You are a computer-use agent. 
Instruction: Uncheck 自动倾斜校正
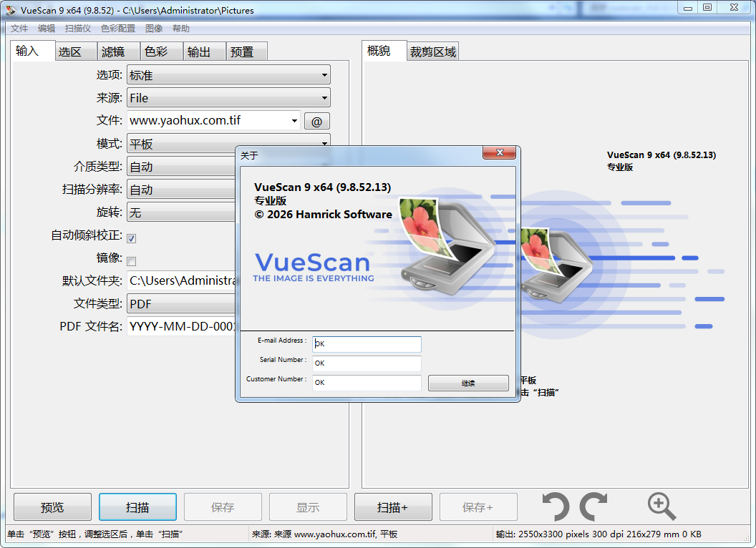click(131, 238)
